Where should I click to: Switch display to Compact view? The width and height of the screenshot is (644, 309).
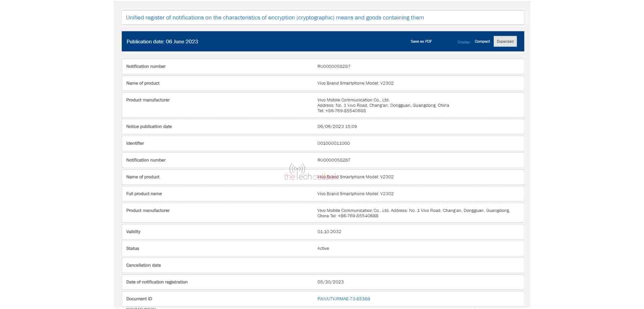(x=482, y=42)
